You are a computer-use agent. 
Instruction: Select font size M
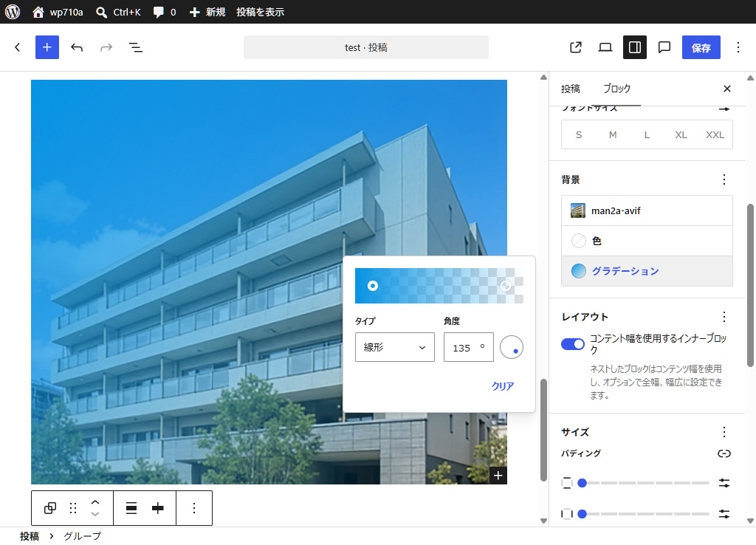pos(613,134)
